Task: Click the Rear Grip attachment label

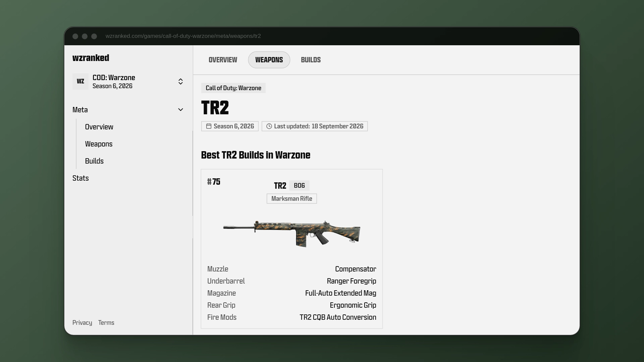Action: tap(221, 305)
